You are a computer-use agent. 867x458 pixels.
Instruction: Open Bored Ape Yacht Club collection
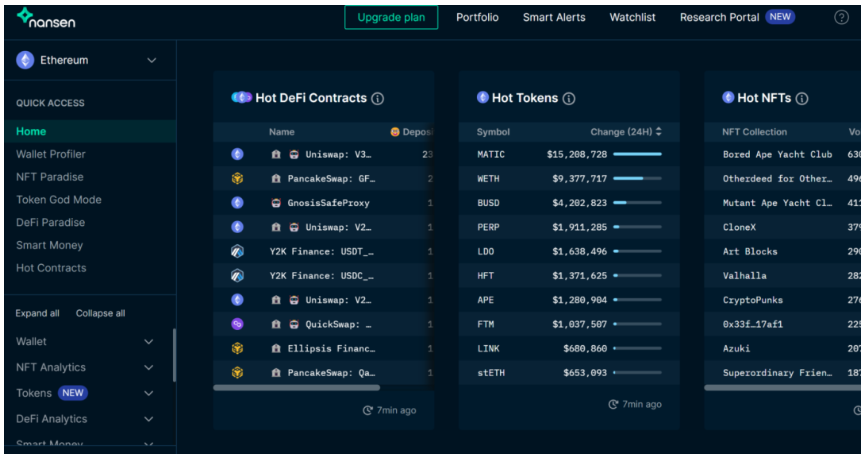[777, 154]
